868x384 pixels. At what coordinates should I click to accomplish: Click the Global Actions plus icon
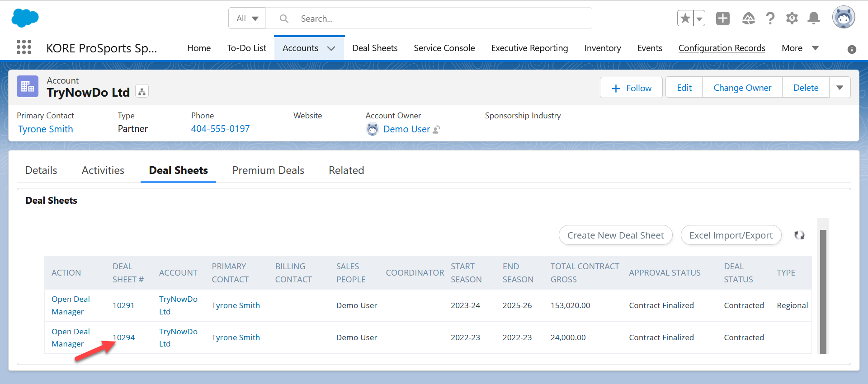point(723,19)
